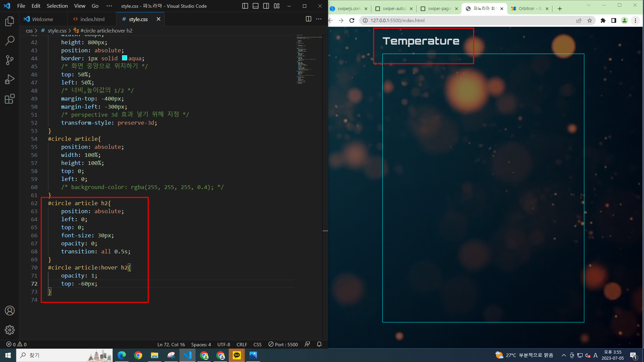This screenshot has width=644, height=362.
Task: Click the split editor right icon
Action: 308,19
